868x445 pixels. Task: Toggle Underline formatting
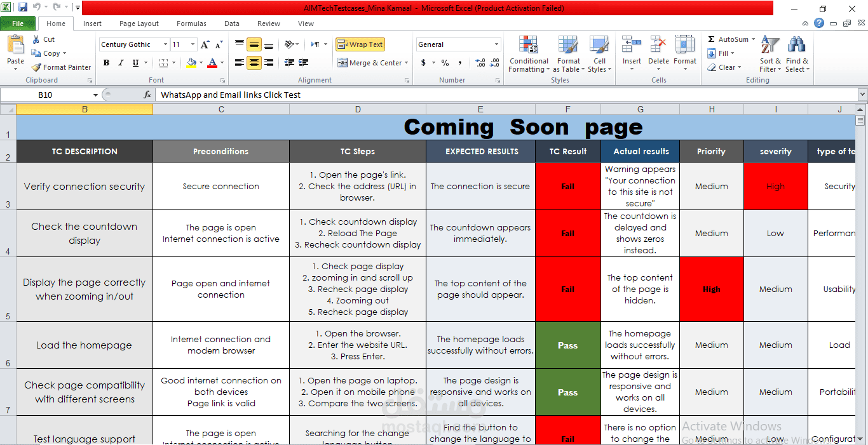pyautogui.click(x=135, y=63)
